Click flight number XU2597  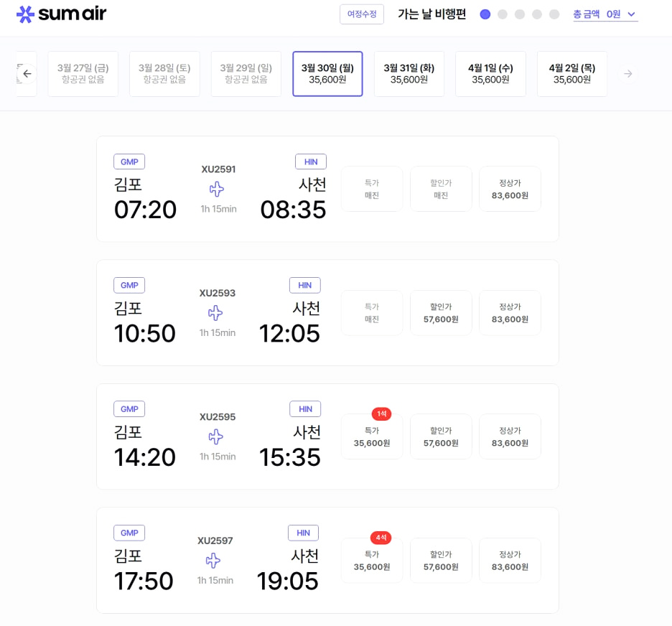point(215,541)
